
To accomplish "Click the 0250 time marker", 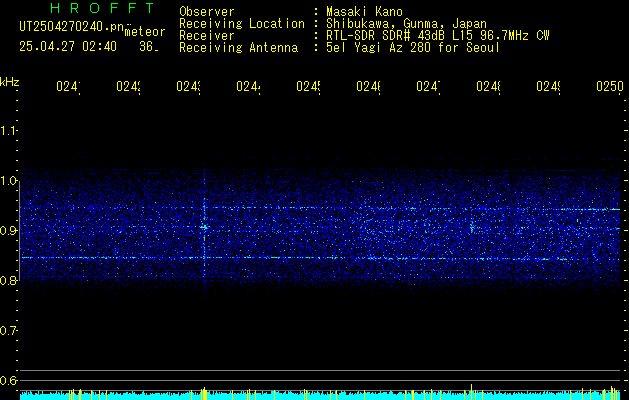I will pos(610,87).
